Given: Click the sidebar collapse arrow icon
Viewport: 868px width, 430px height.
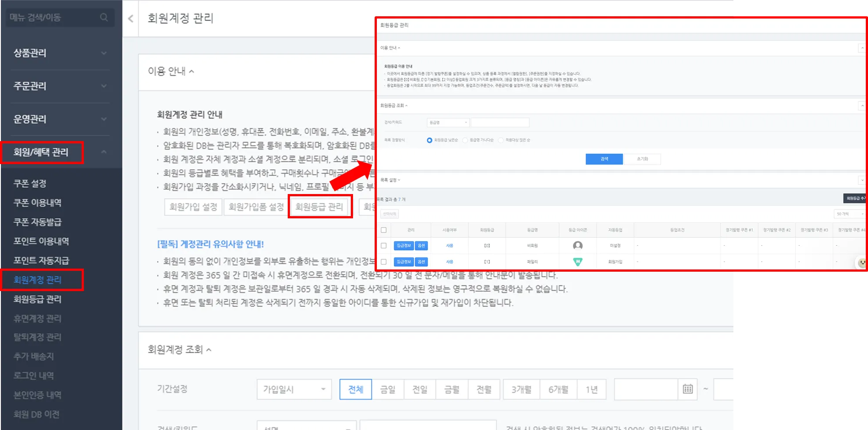Looking at the screenshot, I should [x=131, y=19].
